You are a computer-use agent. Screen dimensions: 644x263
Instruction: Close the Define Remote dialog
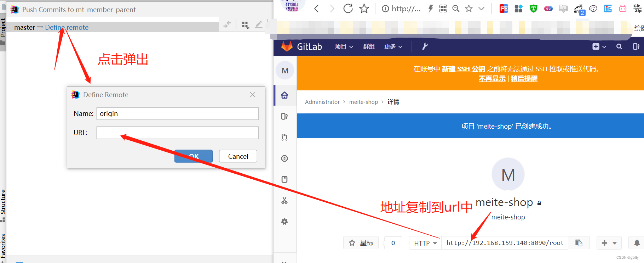(253, 95)
